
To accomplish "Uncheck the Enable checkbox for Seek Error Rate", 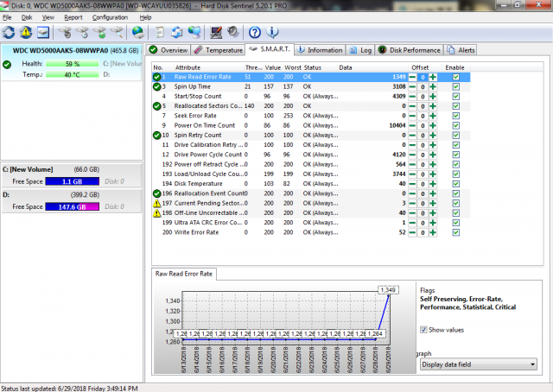I will (x=455, y=116).
